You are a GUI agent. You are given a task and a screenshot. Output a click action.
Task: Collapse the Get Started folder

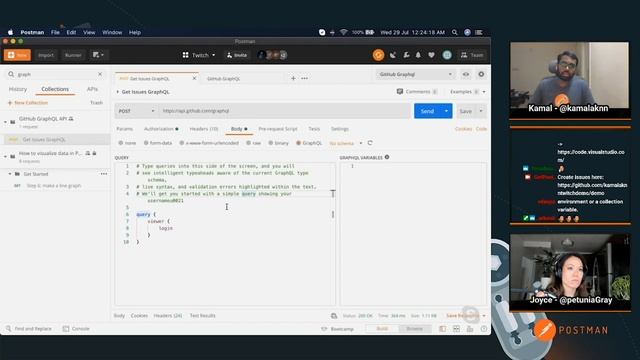tap(10, 174)
